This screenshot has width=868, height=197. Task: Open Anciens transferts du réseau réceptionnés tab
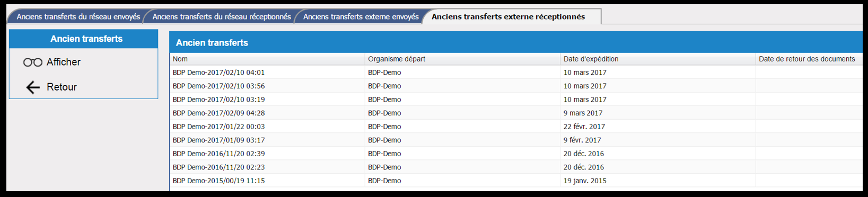coord(222,16)
